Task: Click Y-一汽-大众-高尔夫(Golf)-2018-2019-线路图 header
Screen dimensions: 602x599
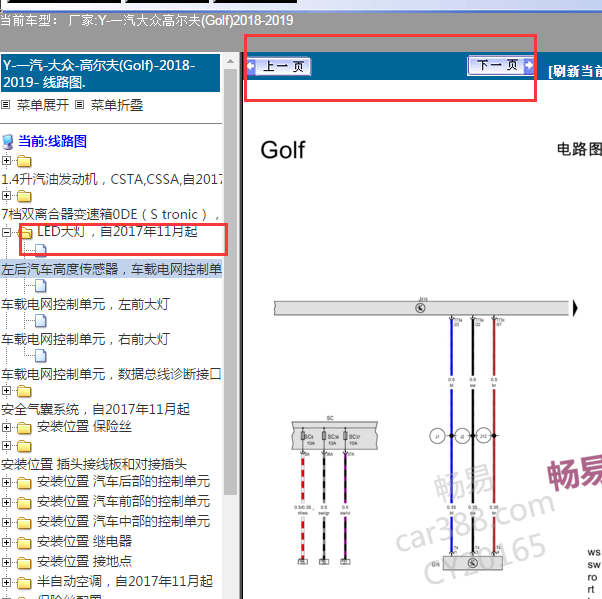Action: (111, 73)
